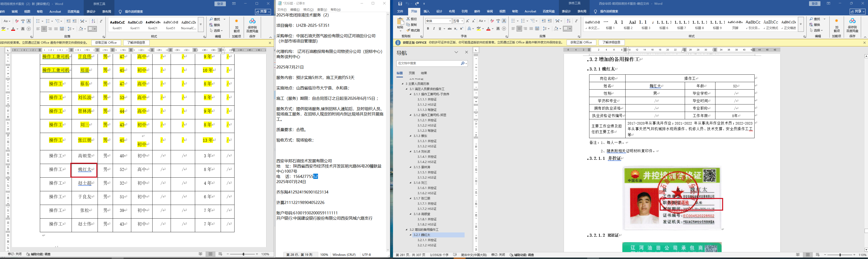This screenshot has height=259, width=868.
Task: Open 表布局 tab in right Word
Action: (582, 11)
